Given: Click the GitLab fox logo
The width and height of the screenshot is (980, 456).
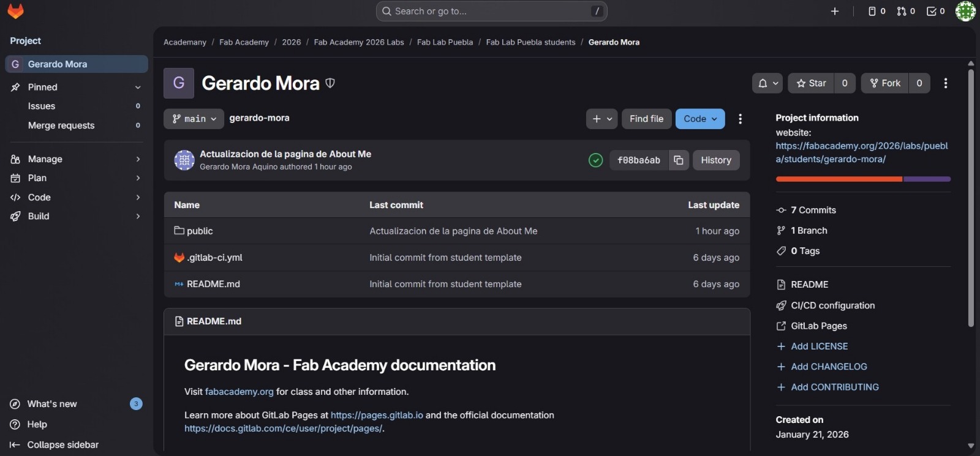Looking at the screenshot, I should click(15, 11).
